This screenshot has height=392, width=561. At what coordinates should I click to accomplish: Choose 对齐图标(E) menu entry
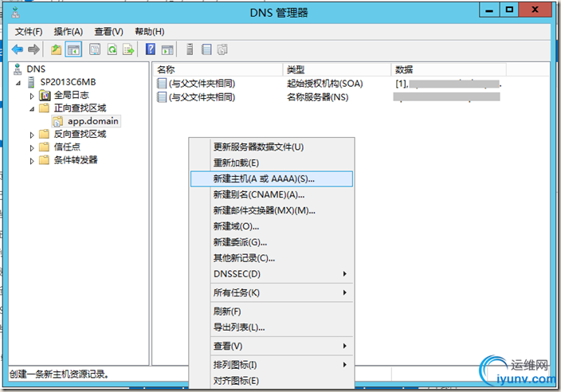click(x=272, y=381)
